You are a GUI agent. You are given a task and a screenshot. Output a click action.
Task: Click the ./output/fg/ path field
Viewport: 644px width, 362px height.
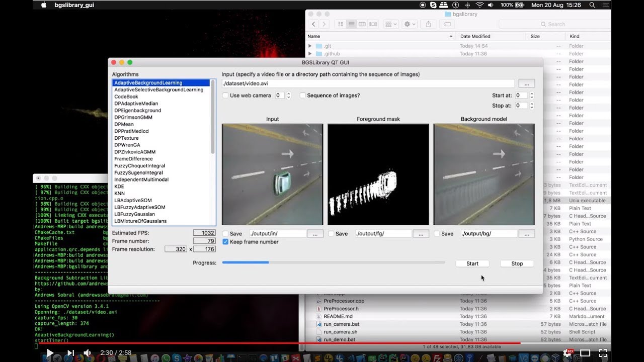pyautogui.click(x=383, y=234)
